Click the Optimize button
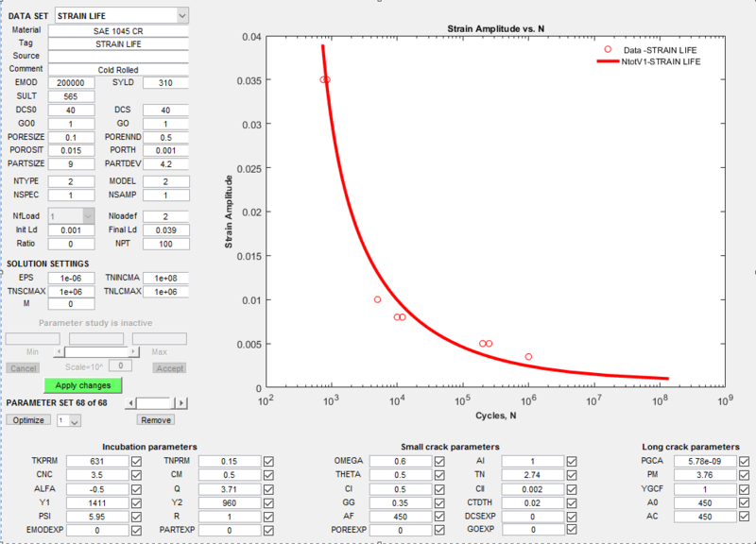The width and height of the screenshot is (756, 544). pos(26,419)
